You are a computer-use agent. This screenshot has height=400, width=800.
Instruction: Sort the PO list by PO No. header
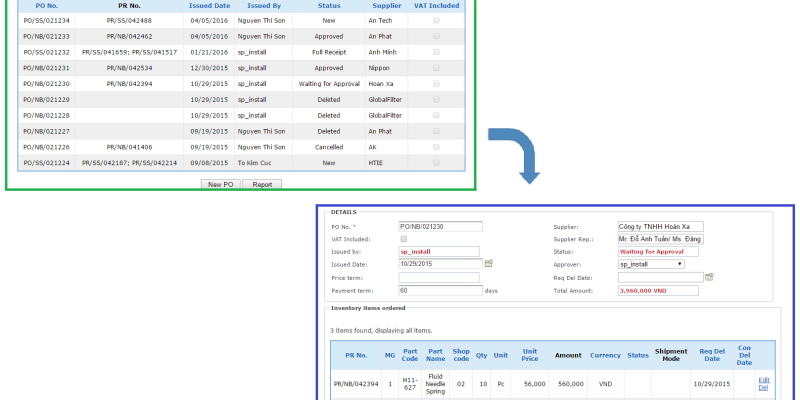coord(46,6)
